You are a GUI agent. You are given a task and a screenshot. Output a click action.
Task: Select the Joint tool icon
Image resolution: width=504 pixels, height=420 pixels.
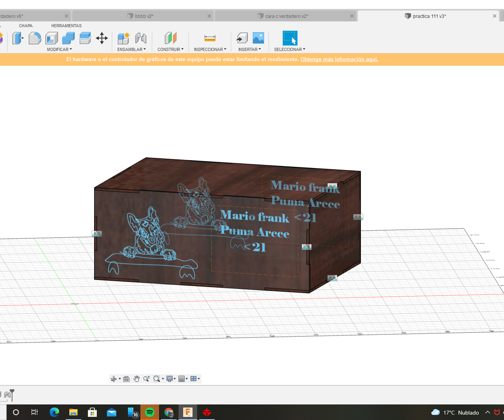[141, 38]
